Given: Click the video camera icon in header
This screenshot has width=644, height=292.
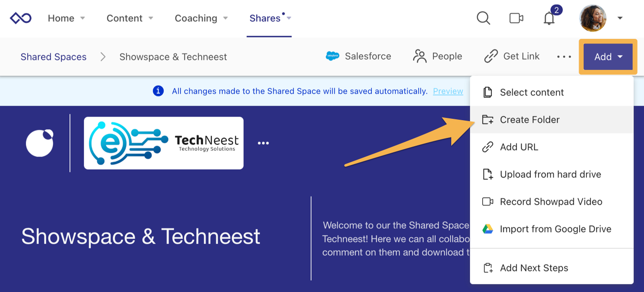Looking at the screenshot, I should (x=516, y=18).
